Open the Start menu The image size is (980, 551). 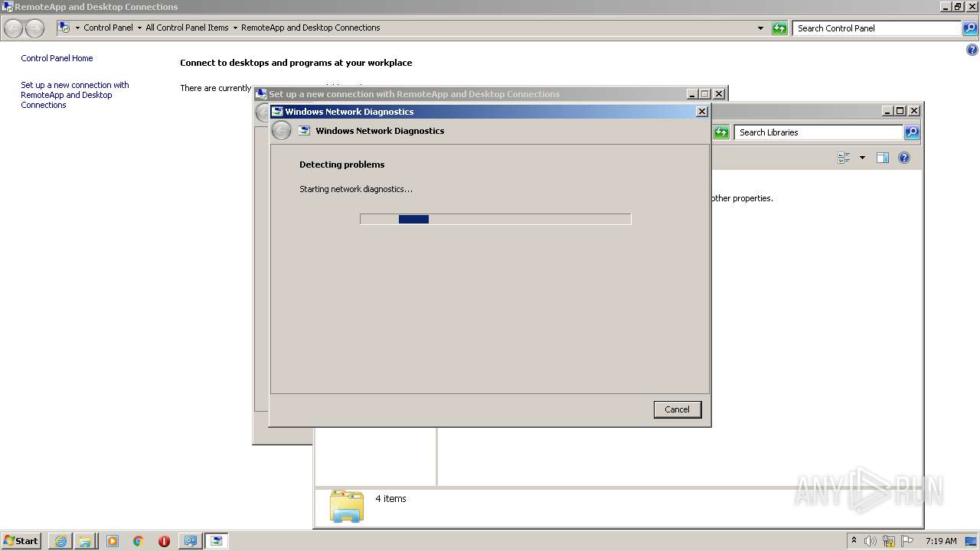[x=21, y=540]
